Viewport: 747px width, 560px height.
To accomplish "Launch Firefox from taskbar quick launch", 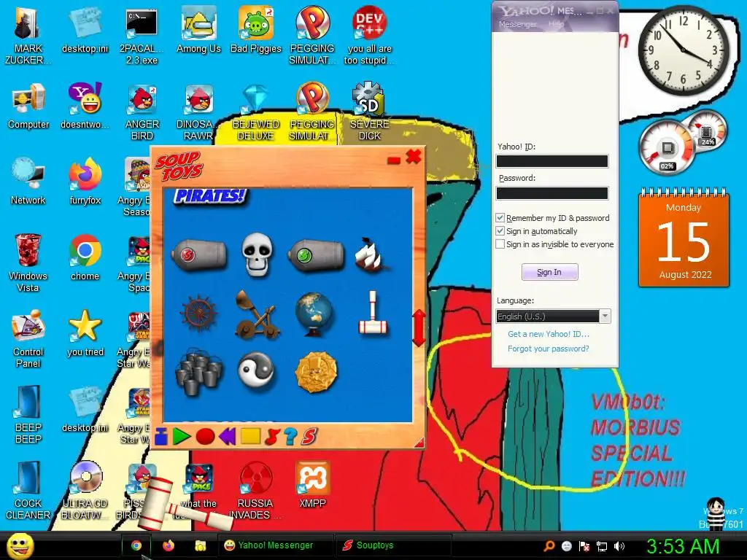I will (x=169, y=545).
